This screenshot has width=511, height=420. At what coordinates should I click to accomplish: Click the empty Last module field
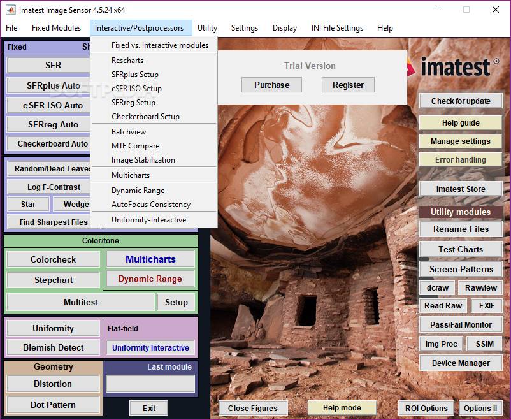point(150,384)
